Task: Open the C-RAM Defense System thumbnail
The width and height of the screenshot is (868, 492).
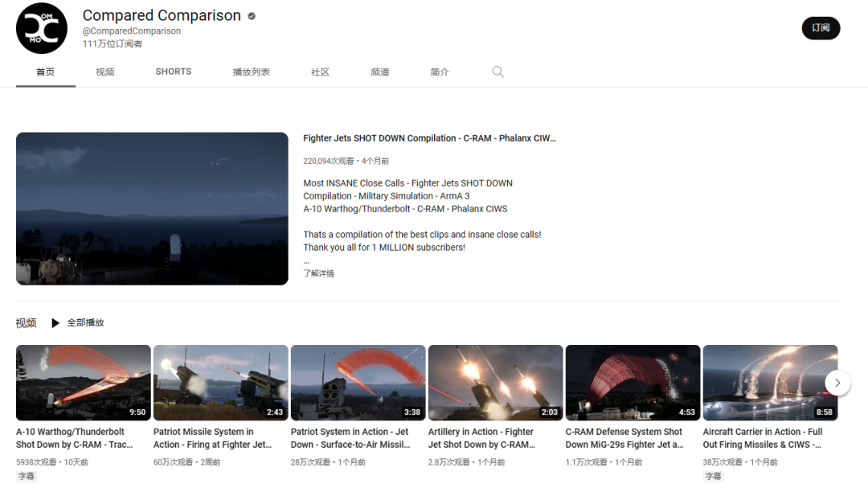Action: pos(633,383)
